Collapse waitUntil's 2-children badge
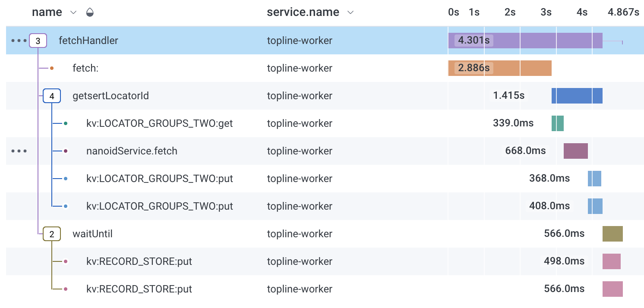 (52, 234)
